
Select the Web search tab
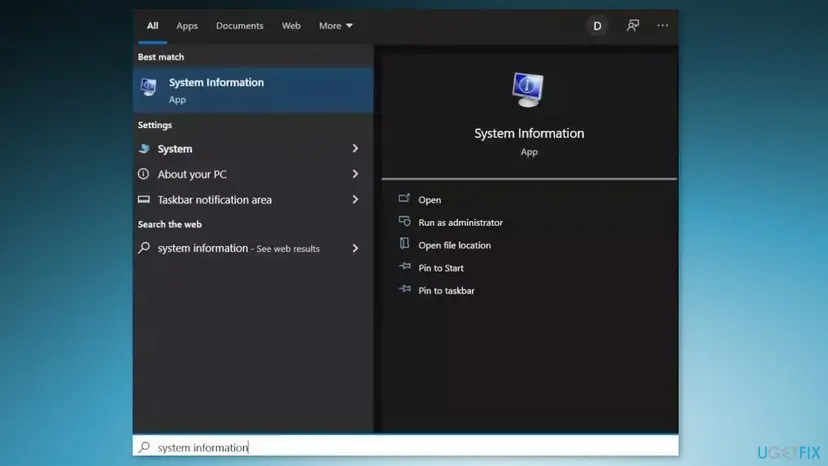(x=291, y=25)
